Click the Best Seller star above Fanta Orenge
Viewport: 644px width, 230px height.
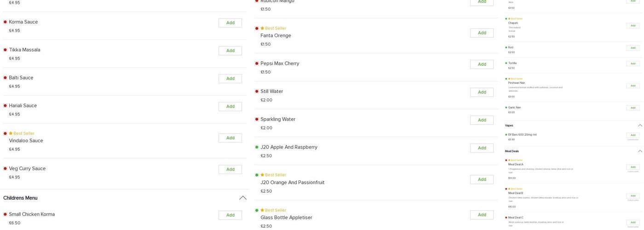click(262, 28)
